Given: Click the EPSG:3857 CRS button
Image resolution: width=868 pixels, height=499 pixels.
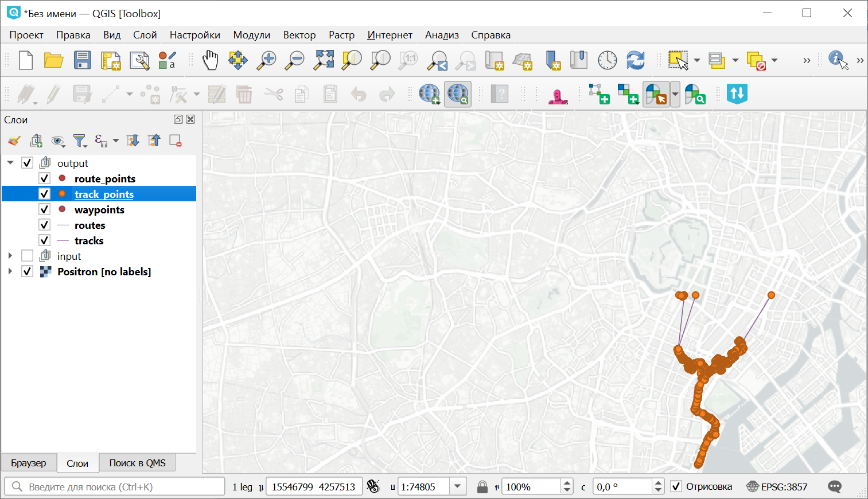Looking at the screenshot, I should 777,487.
